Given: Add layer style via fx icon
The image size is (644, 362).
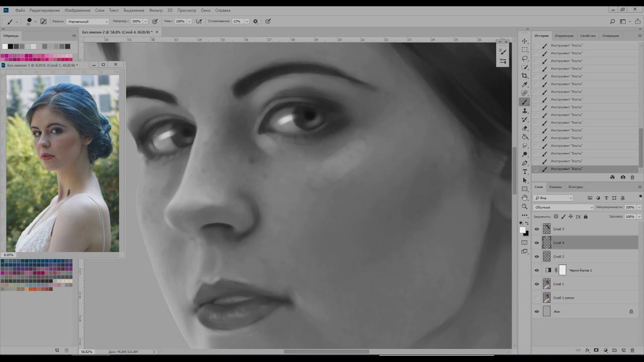Looking at the screenshot, I should coord(587,350).
